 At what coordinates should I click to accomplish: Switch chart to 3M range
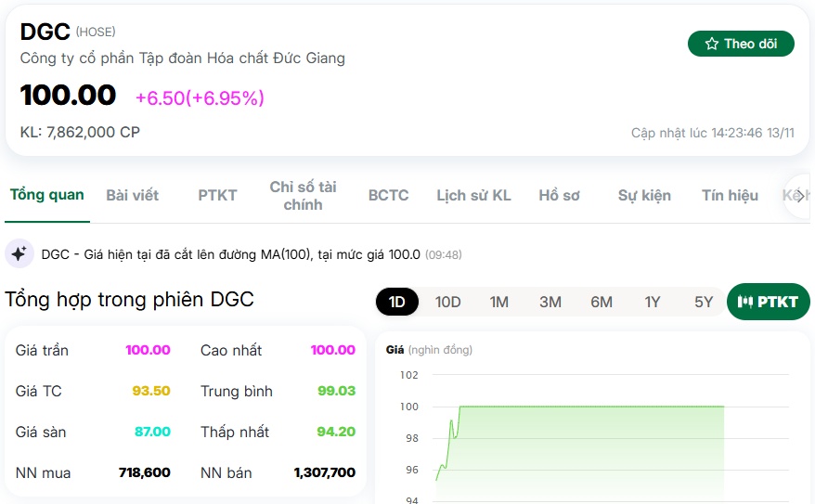click(x=550, y=302)
